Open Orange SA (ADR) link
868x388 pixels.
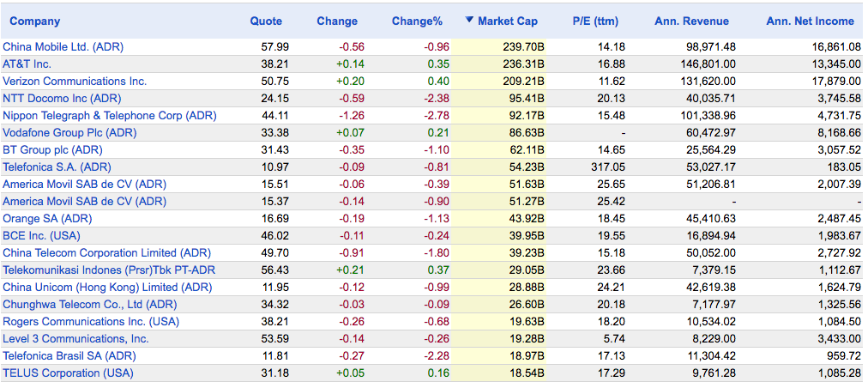click(x=47, y=219)
